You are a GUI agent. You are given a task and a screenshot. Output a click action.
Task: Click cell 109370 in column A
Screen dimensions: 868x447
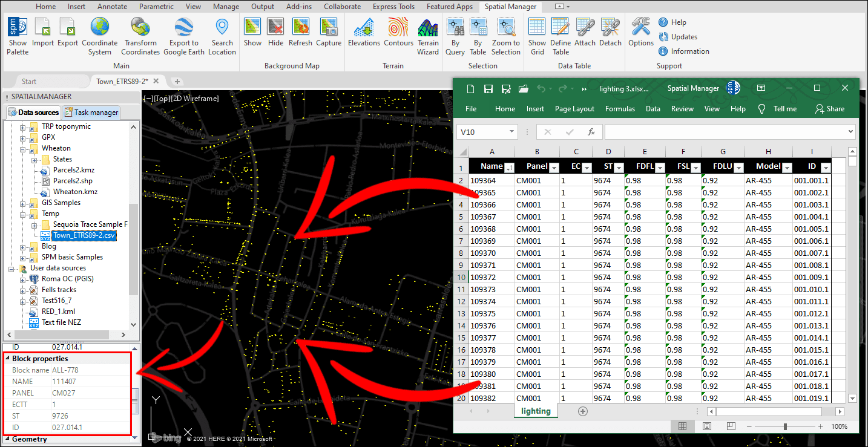492,253
